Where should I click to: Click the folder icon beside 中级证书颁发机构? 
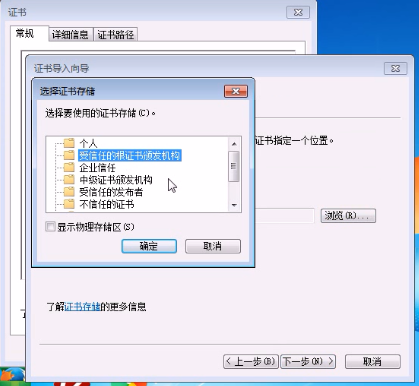[69, 180]
